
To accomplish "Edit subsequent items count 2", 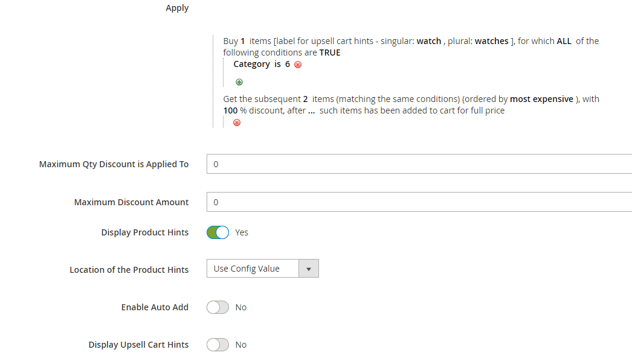I will (x=306, y=99).
